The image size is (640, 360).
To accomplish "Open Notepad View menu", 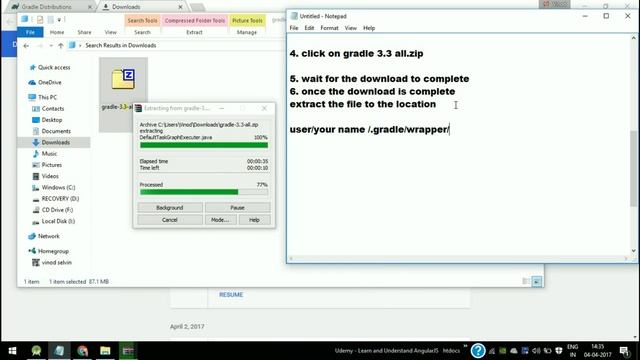I will point(351,28).
